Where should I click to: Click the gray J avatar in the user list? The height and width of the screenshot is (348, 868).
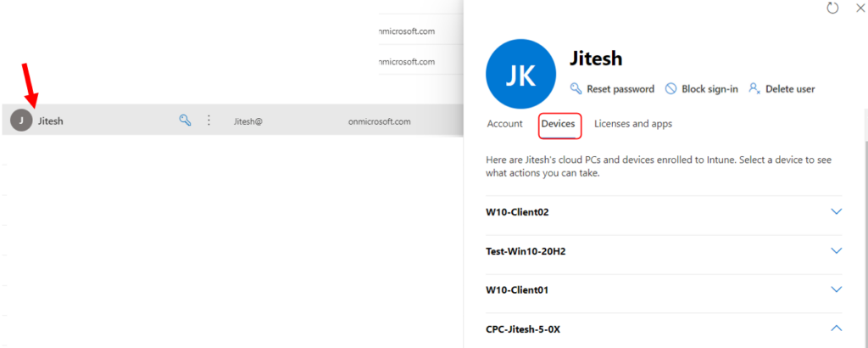[21, 121]
